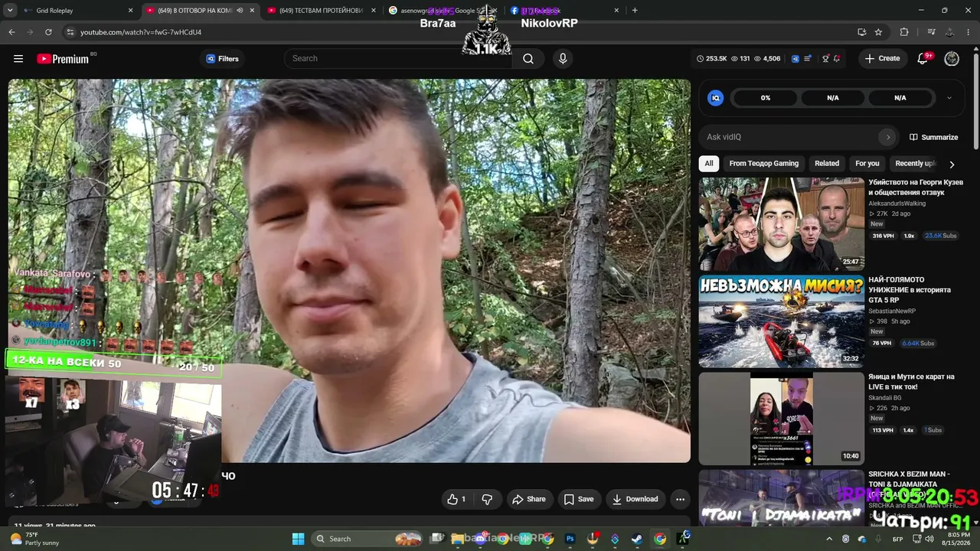Viewport: 980px width, 551px height.
Task: Select the Recently uploaded filter chip
Action: click(x=916, y=163)
